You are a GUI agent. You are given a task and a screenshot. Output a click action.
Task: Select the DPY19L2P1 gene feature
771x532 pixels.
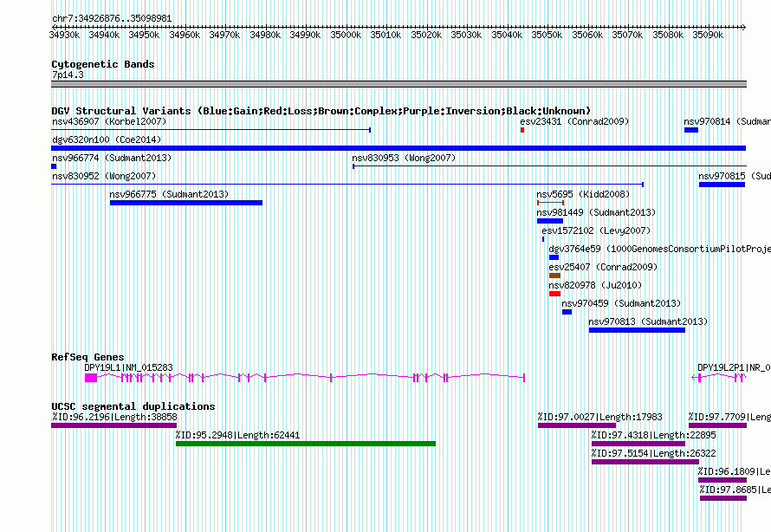click(721, 377)
